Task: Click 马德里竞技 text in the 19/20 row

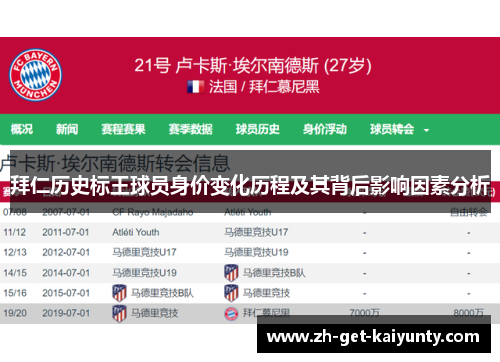Action: tap(154, 313)
